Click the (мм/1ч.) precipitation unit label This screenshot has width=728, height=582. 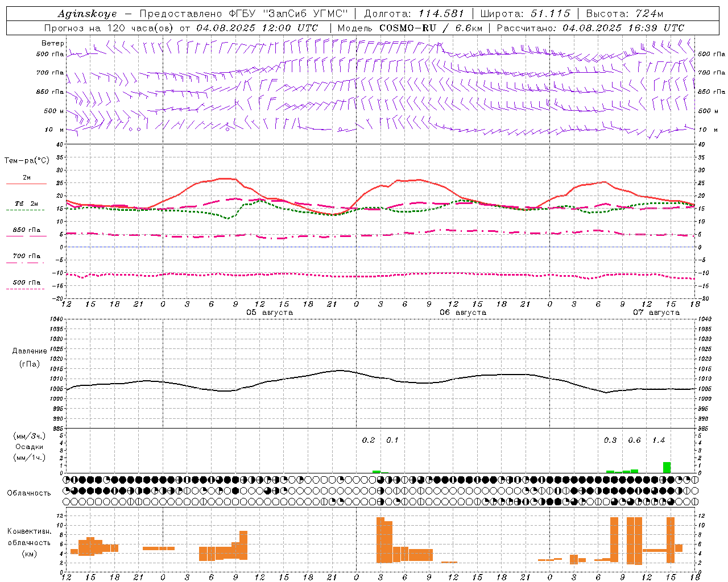29,458
